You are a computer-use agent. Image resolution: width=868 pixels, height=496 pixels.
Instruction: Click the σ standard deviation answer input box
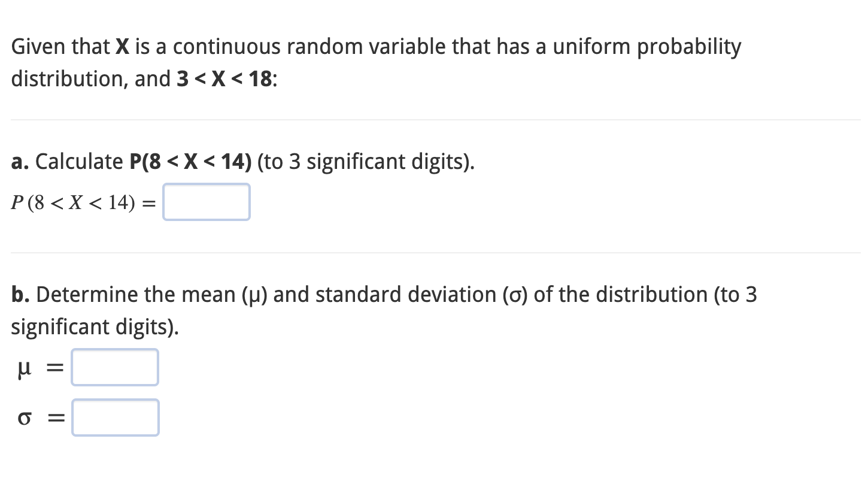click(115, 418)
